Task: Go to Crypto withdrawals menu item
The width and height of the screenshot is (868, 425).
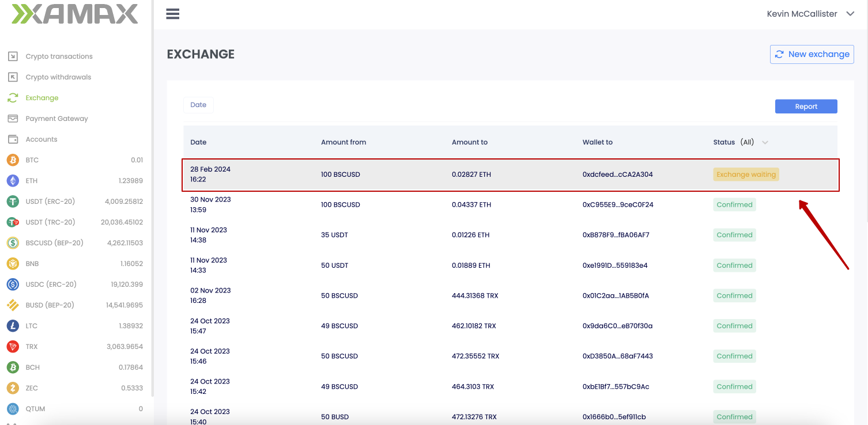Action: tap(58, 77)
